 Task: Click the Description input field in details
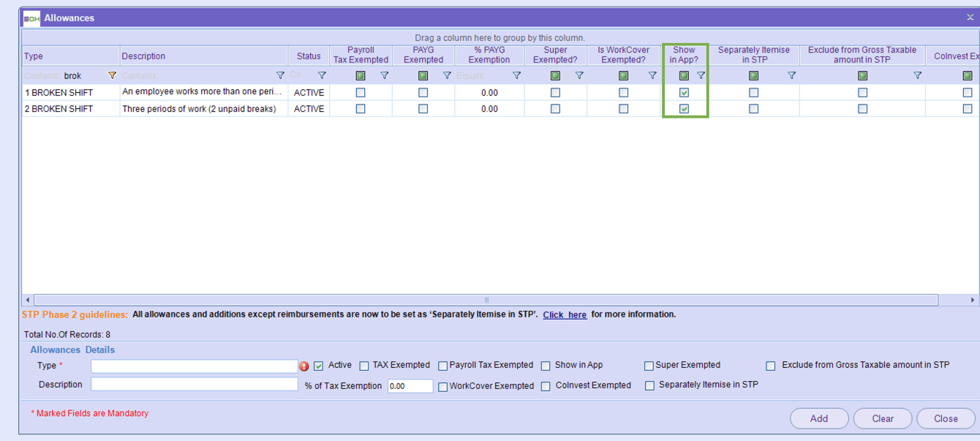tap(195, 385)
